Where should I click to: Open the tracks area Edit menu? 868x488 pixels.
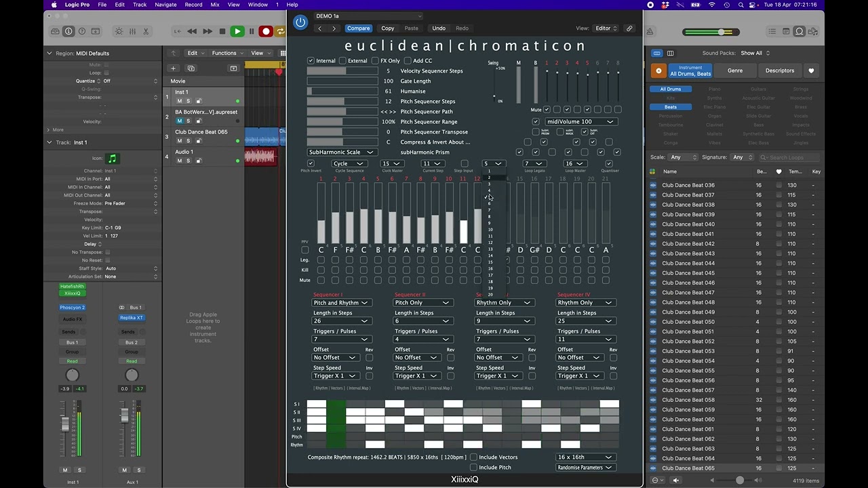195,53
